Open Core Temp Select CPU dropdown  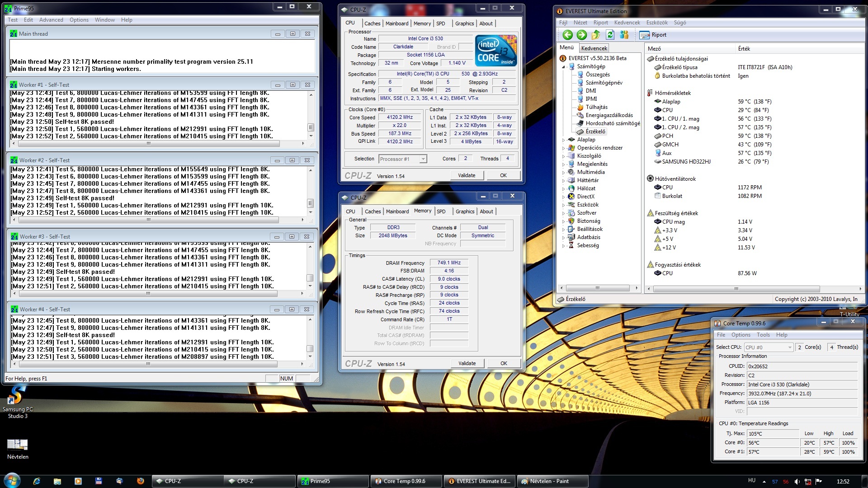pyautogui.click(x=769, y=347)
